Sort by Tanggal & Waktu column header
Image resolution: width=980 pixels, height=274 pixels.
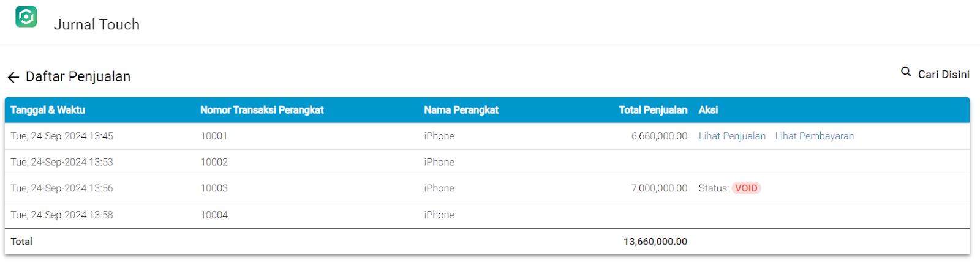click(x=48, y=110)
